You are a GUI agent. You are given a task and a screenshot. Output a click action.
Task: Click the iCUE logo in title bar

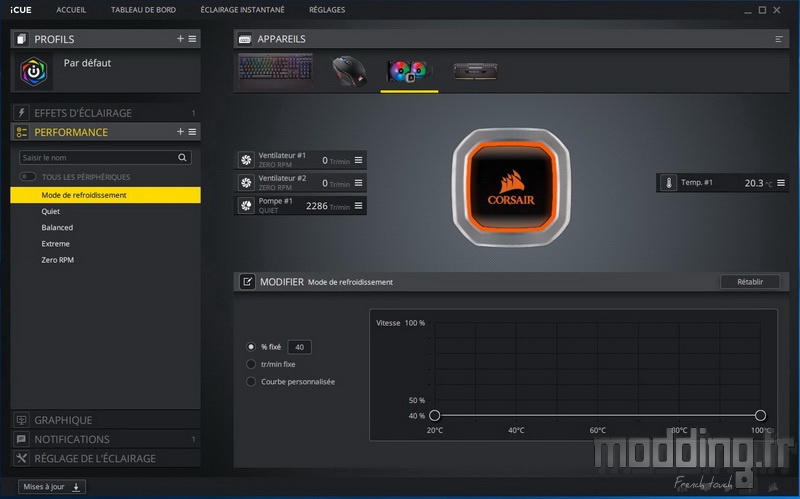click(x=21, y=10)
